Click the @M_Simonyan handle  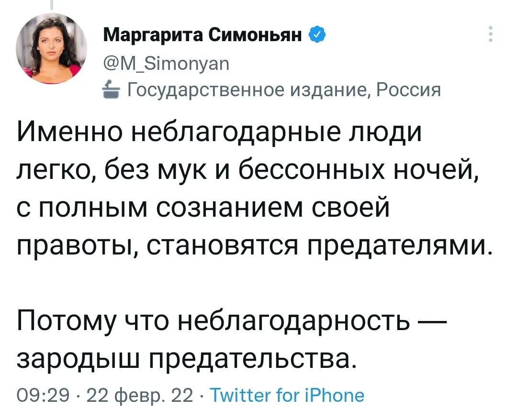coord(166,64)
